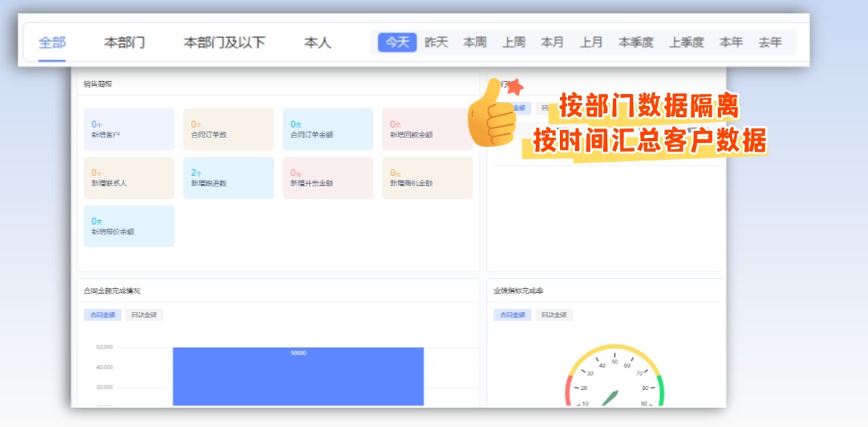Select 合同金额 in 合同金额完成情况 panel
Screen dimensions: 868x427
[103, 315]
